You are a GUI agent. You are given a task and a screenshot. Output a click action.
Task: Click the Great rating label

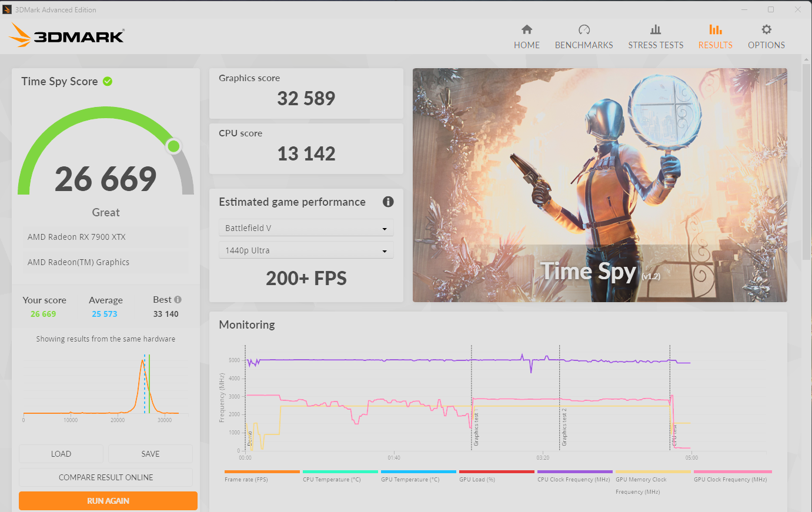[x=106, y=212]
